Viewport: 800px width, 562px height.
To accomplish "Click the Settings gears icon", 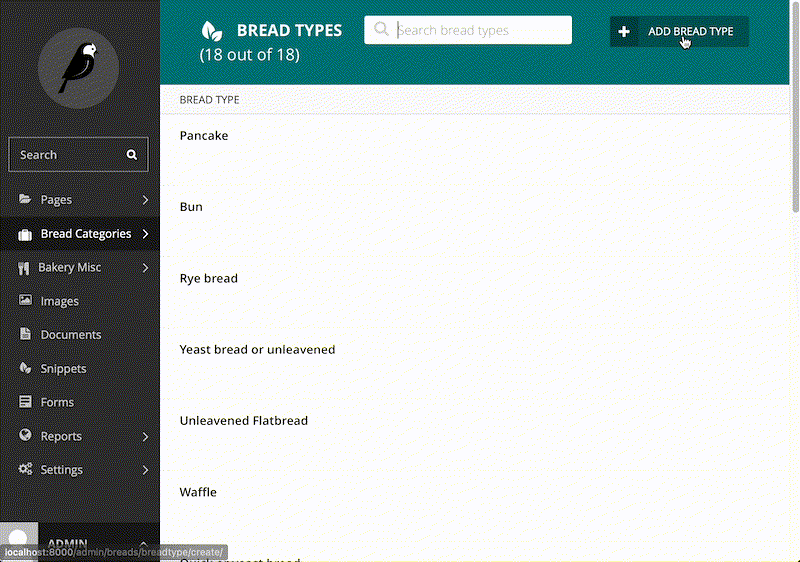I will coord(25,469).
